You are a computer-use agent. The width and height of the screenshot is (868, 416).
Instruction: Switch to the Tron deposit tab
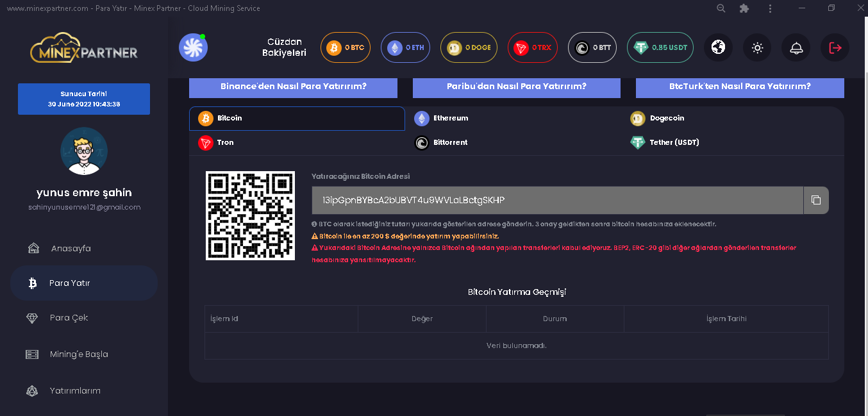point(224,142)
